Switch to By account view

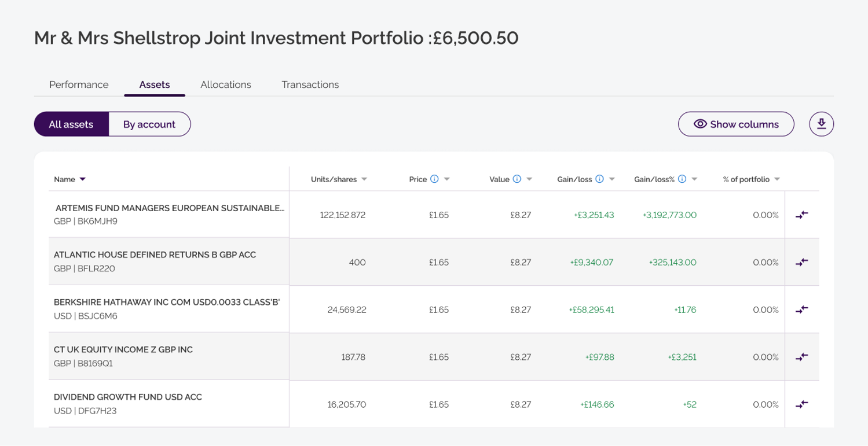(x=149, y=124)
